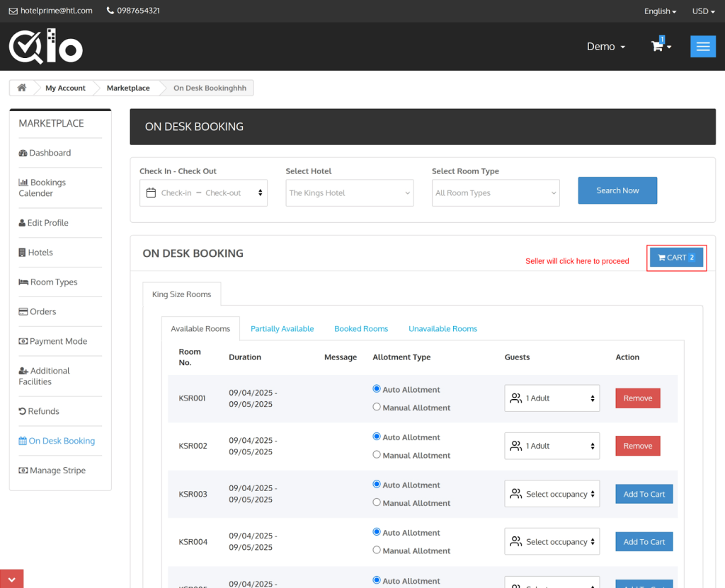Click the Manage Stripe money icon
The image size is (725, 588).
click(23, 470)
